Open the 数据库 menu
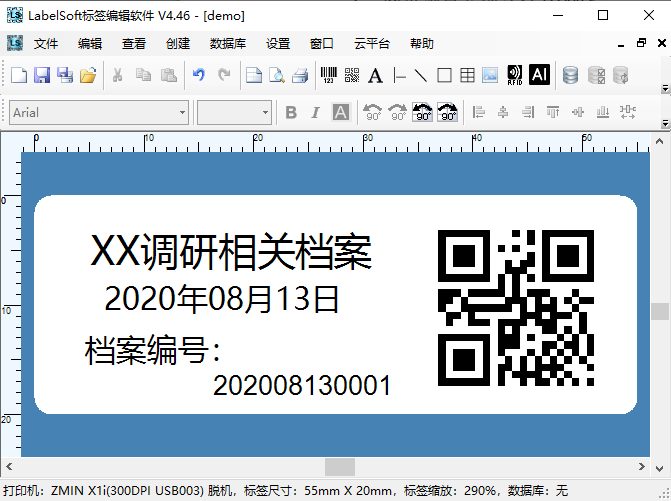Screen dimensions: 671x501 (x=228, y=44)
